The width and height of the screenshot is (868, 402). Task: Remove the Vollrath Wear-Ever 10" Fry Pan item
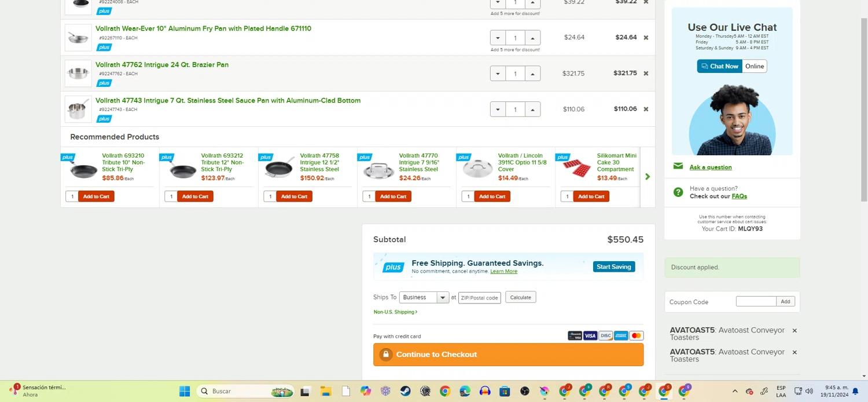[646, 38]
